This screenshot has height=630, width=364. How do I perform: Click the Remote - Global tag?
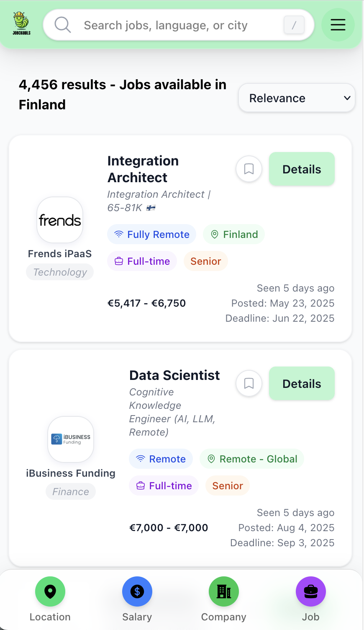tap(252, 459)
